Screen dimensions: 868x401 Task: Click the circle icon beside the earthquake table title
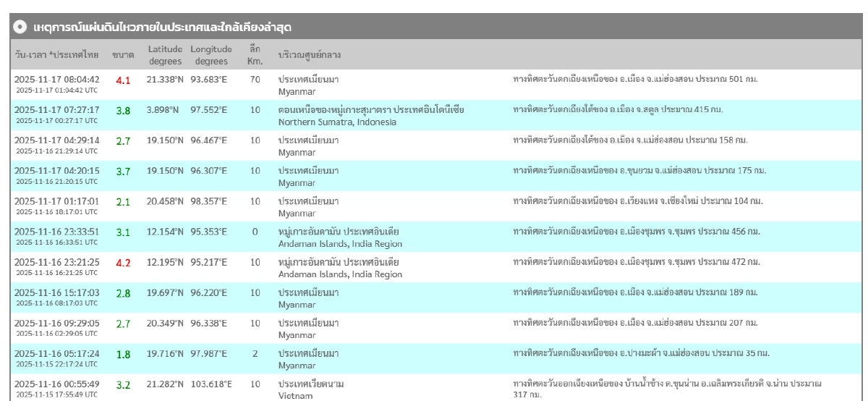[x=20, y=27]
